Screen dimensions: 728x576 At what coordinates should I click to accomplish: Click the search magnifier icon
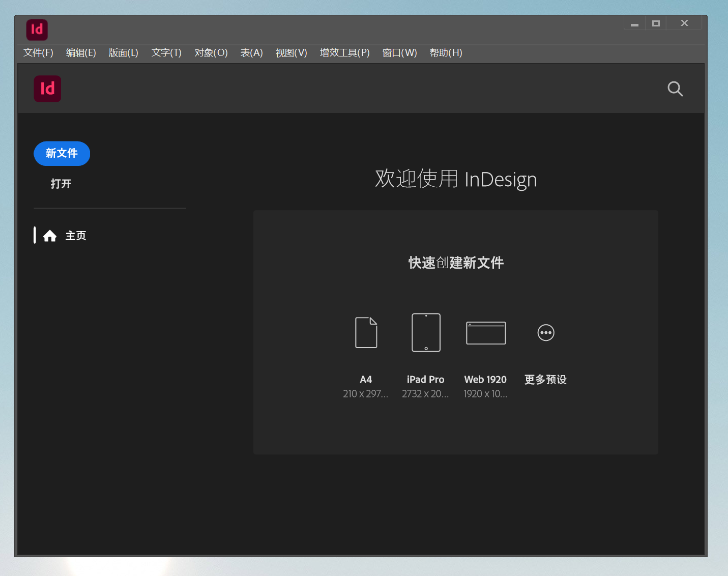(675, 89)
